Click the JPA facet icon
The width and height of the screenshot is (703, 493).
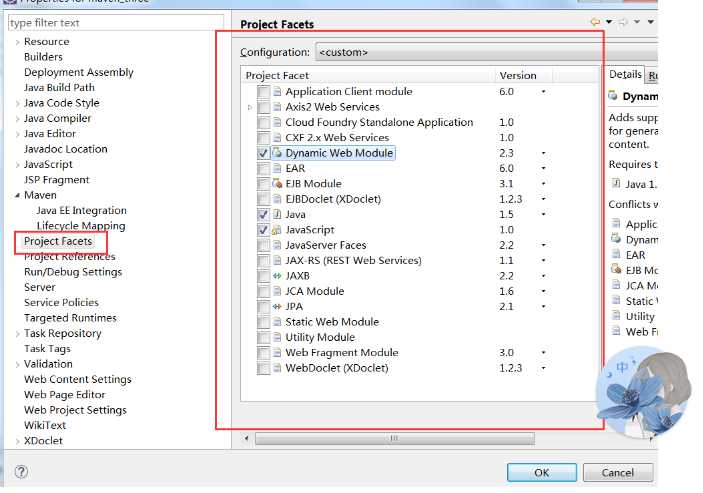(x=277, y=307)
